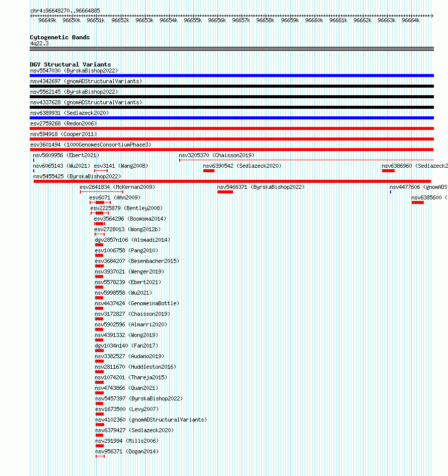Open dgv2857n106 (Alsmadi2014) variant

pyautogui.click(x=132, y=240)
